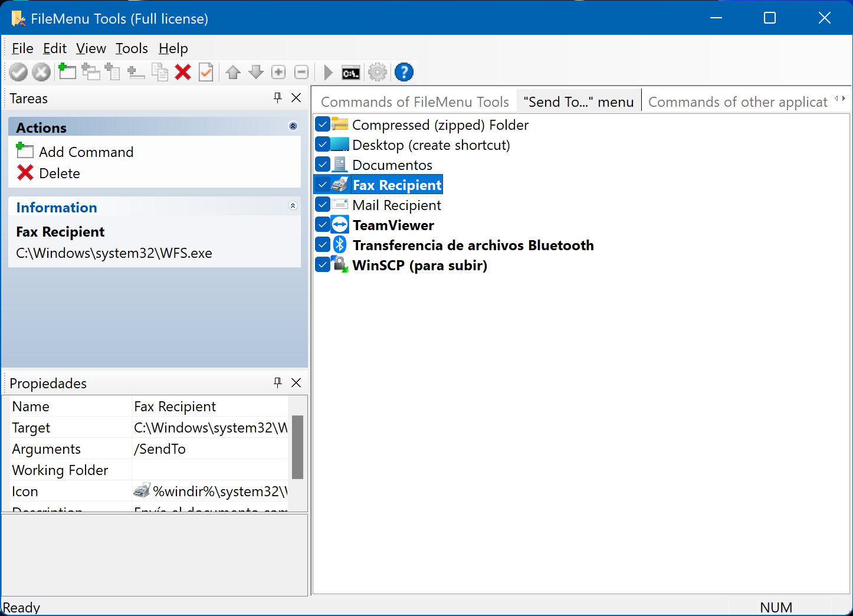The image size is (853, 616).
Task: Select the TeamViewer list entry
Action: coord(393,225)
